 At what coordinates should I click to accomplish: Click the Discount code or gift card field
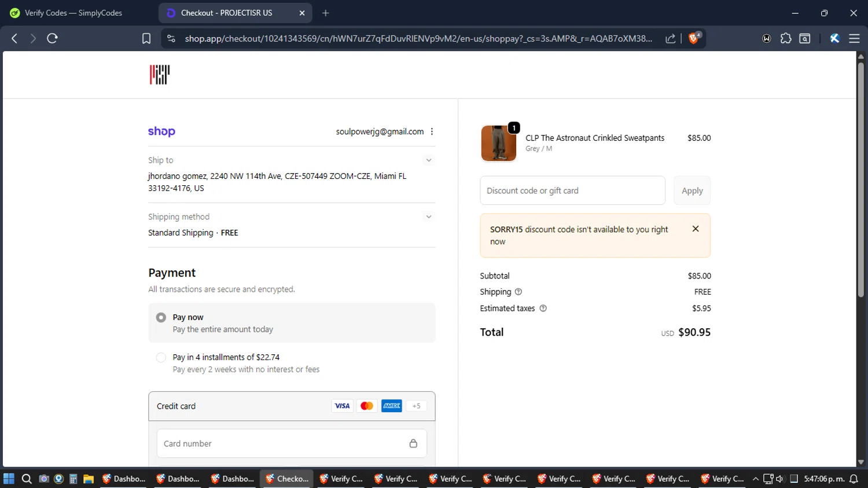572,190
